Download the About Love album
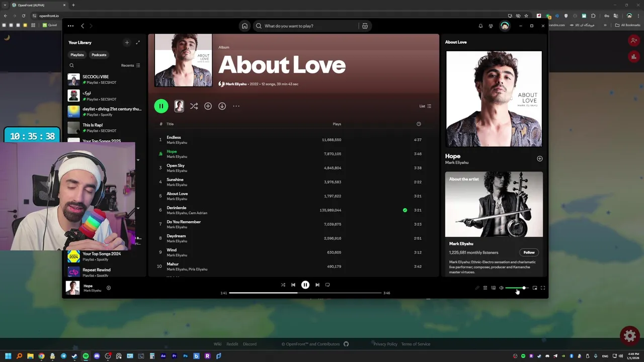 pos(222,106)
